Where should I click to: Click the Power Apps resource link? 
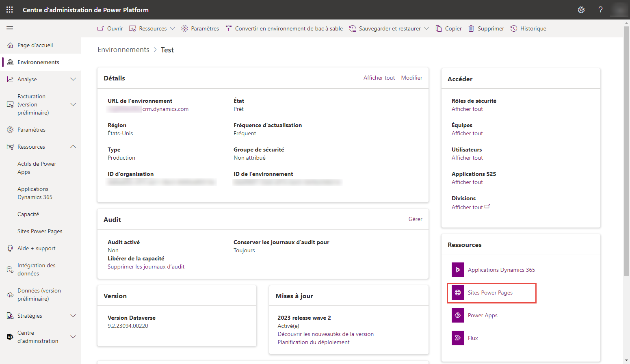point(483,315)
